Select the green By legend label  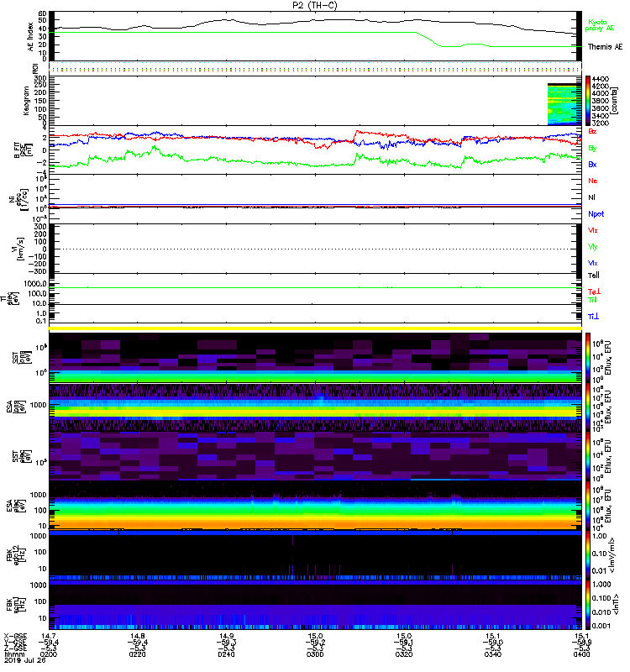592,149
